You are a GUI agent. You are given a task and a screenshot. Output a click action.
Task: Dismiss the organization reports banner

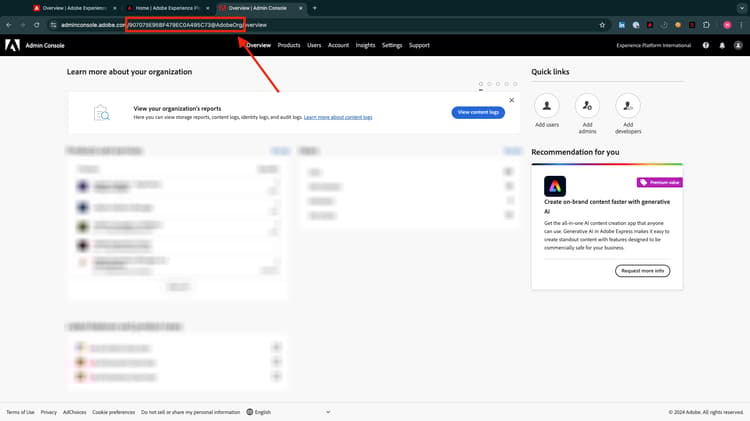pyautogui.click(x=511, y=100)
